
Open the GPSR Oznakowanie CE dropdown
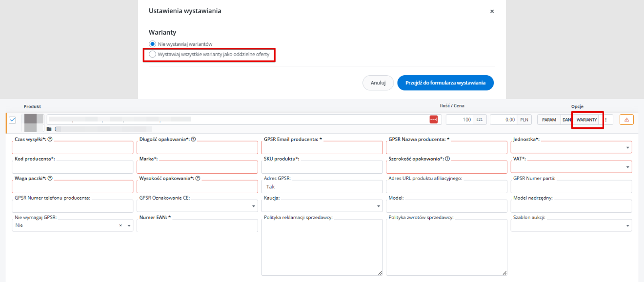pyautogui.click(x=253, y=206)
